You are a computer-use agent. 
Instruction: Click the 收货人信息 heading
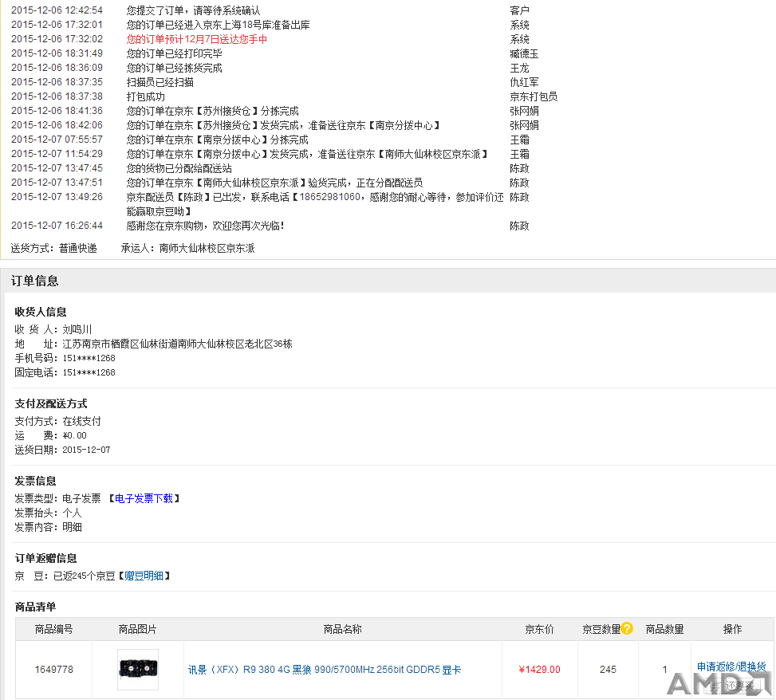coord(41,312)
